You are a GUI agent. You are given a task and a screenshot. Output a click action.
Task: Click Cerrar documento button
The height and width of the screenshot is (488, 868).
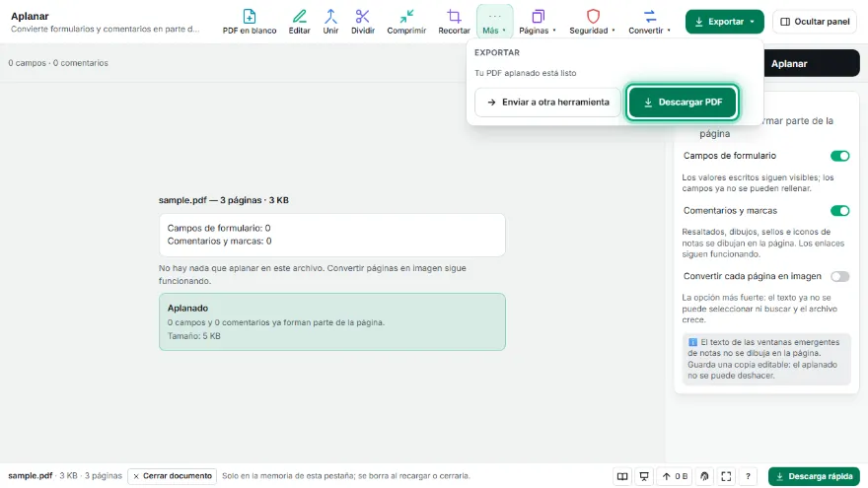coord(173,476)
